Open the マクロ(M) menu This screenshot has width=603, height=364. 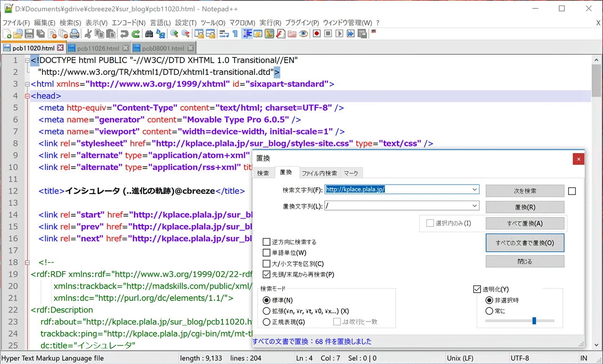tap(242, 23)
